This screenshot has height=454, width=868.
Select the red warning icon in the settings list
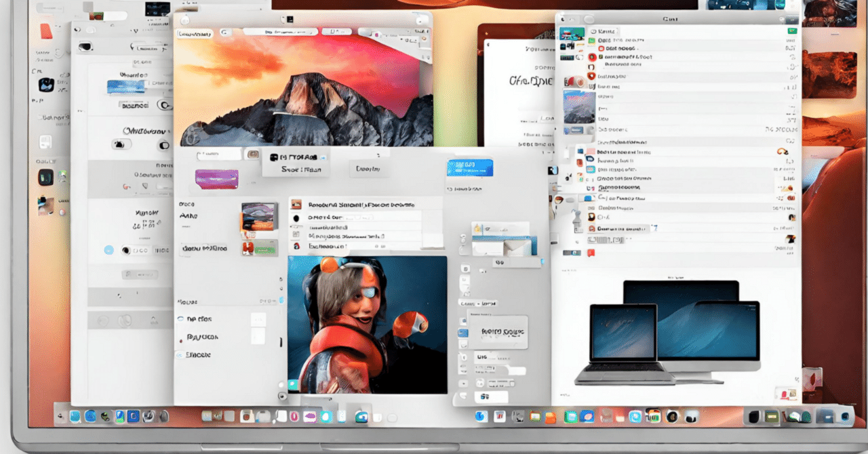point(591,56)
